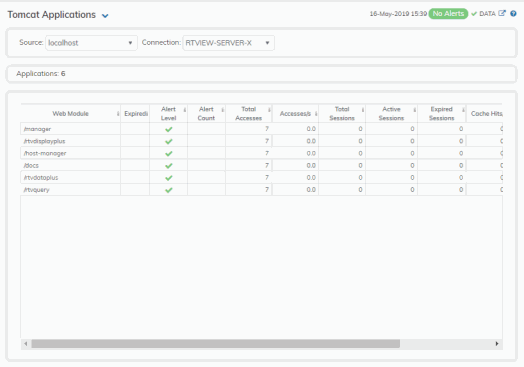524x367 pixels.
Task: Click the green DATA checkmark indicator
Action: (x=474, y=14)
